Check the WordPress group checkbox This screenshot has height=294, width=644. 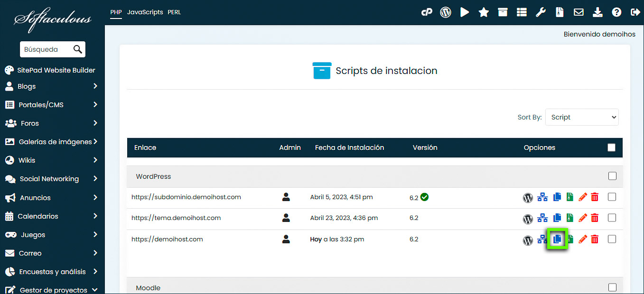coord(612,176)
